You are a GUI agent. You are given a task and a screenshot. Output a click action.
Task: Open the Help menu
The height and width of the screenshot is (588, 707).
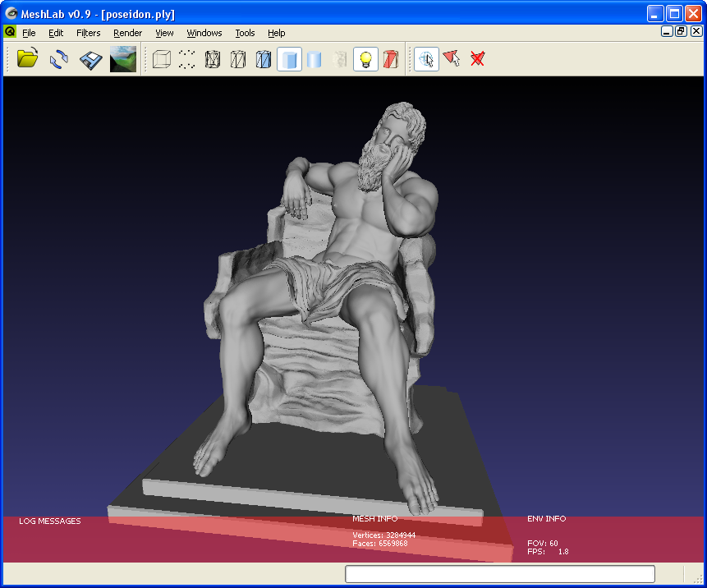coord(277,33)
